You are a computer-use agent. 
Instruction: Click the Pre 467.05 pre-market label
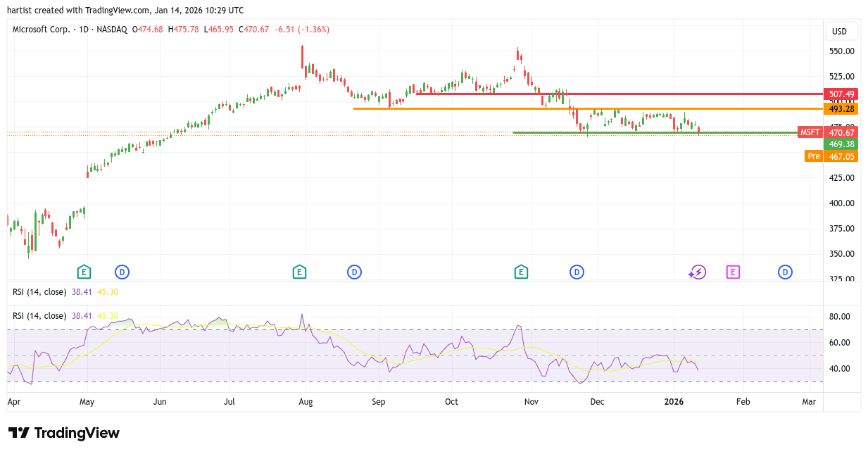831,156
